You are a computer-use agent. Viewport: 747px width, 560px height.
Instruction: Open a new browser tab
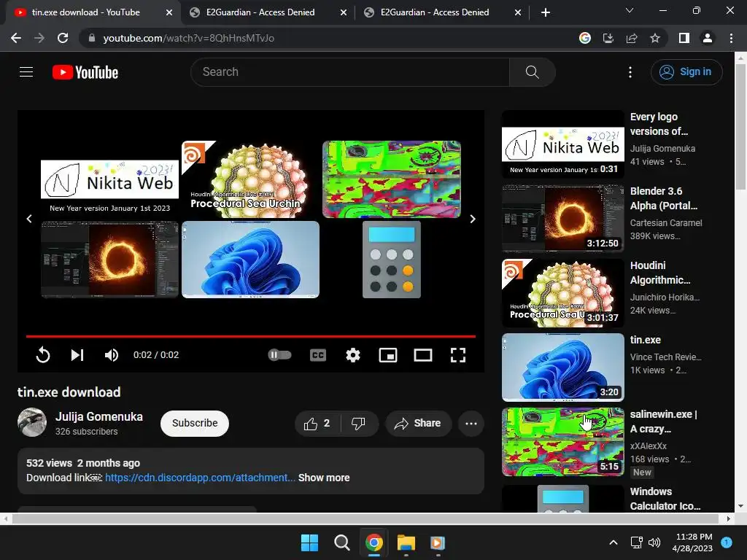[x=546, y=12]
